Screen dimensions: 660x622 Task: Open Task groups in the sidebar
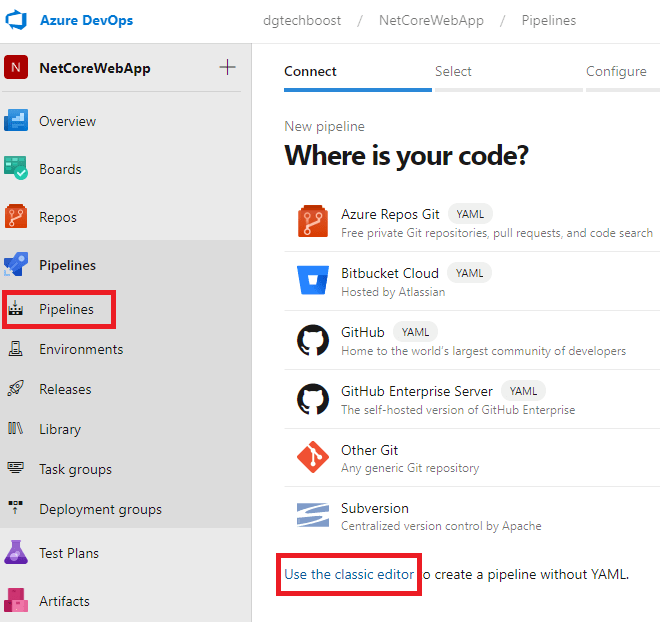[75, 469]
